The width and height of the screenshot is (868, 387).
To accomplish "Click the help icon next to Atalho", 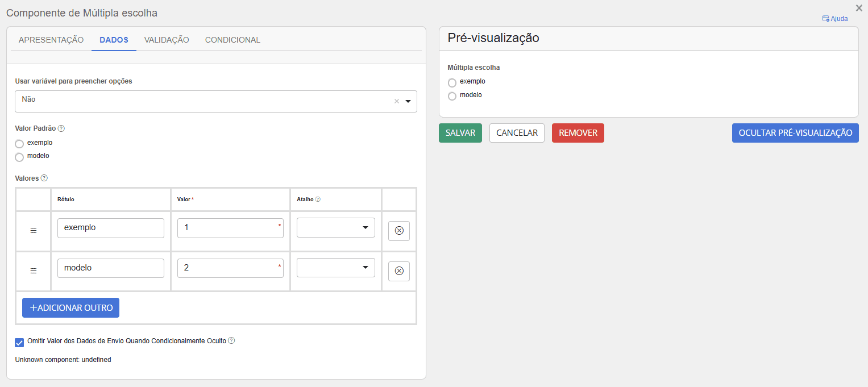I will pyautogui.click(x=318, y=199).
